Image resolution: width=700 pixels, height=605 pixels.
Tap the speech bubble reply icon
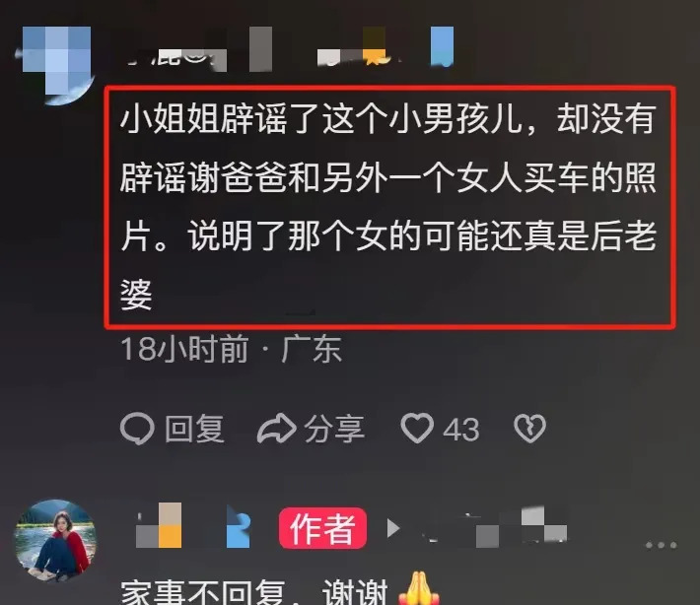point(137,429)
